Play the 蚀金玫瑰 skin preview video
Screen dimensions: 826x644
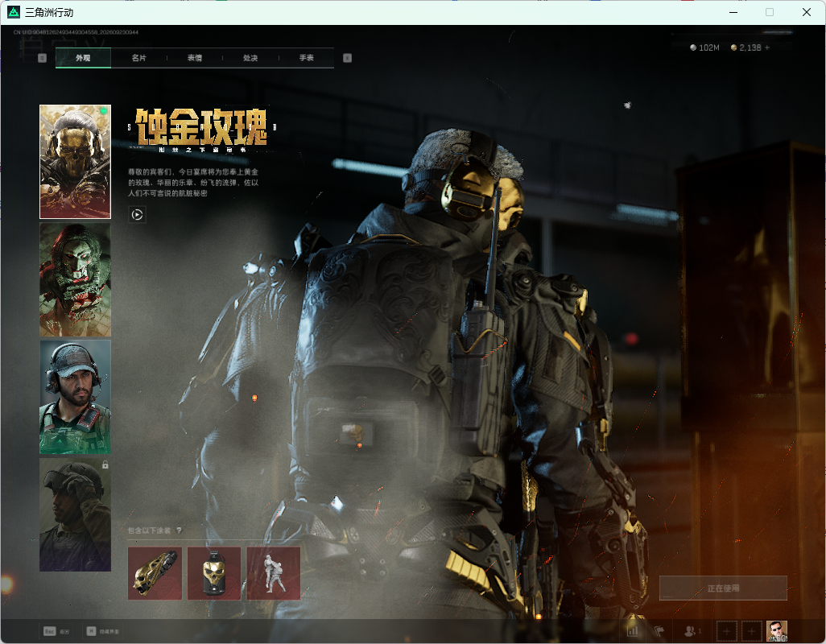click(137, 214)
